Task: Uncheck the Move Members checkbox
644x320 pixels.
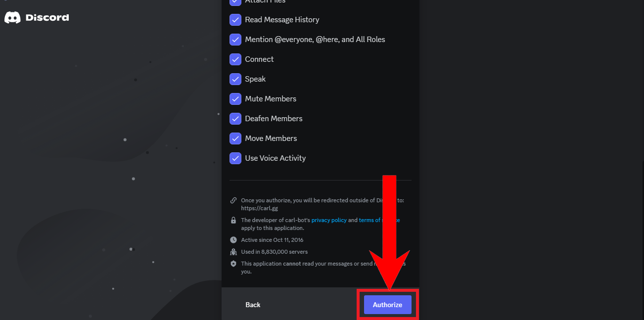Action: coord(235,138)
